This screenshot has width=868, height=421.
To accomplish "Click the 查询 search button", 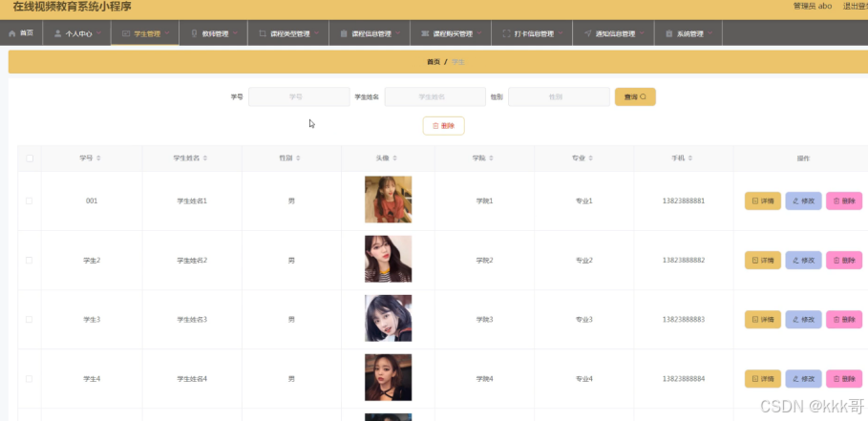I will point(635,96).
